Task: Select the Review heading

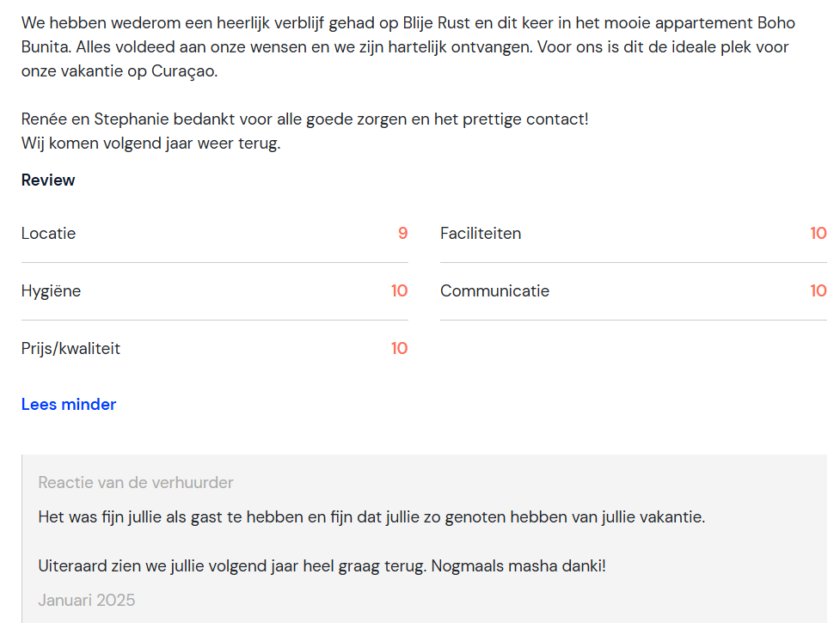Action: (48, 180)
